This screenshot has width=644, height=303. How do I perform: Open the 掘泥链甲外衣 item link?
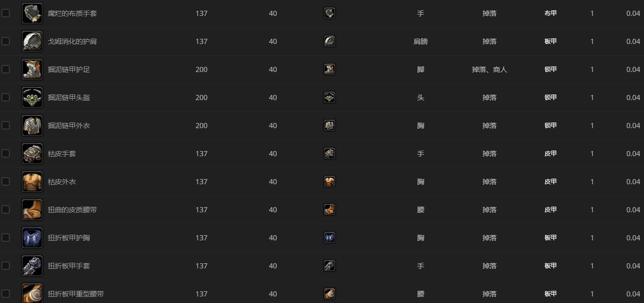(x=69, y=125)
